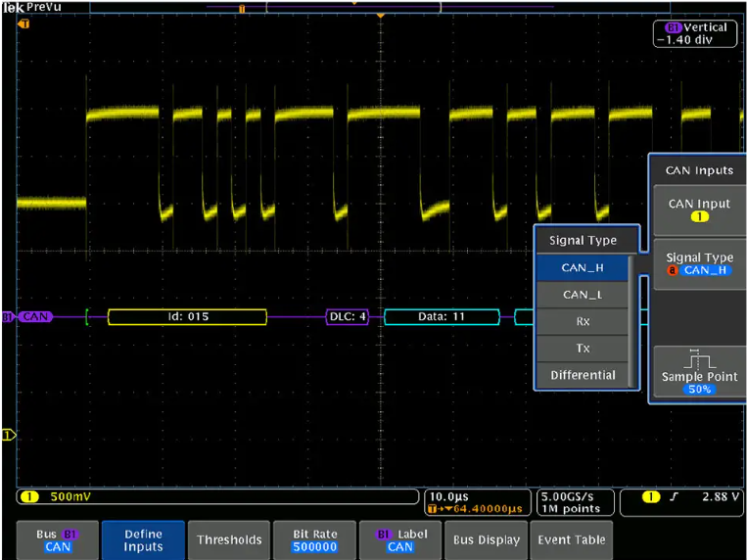Viewport: 747px width, 560px height.
Task: Adjust the Sample Point 50% button
Action: click(x=699, y=372)
